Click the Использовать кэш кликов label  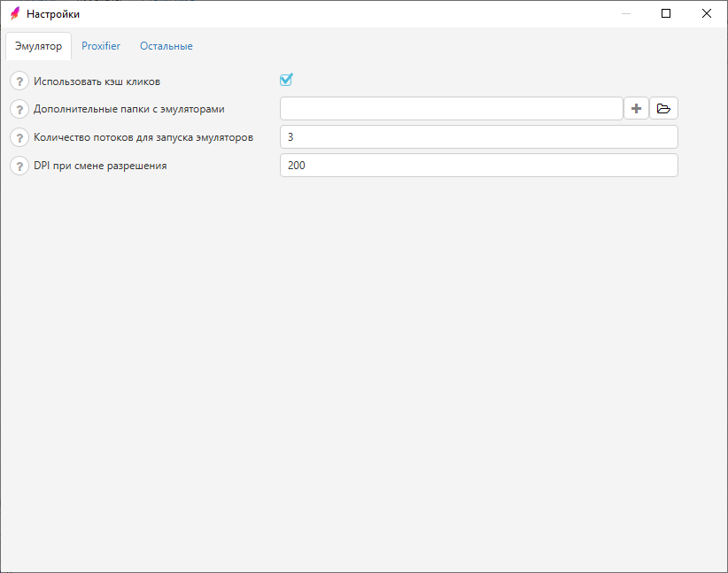(x=97, y=81)
